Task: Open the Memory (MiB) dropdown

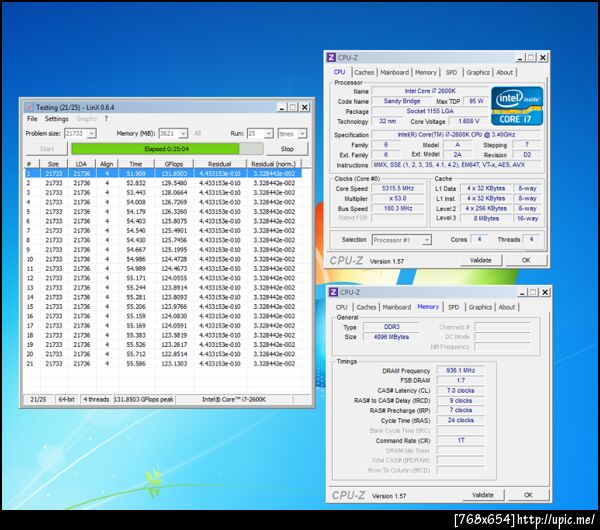Action: click(183, 134)
